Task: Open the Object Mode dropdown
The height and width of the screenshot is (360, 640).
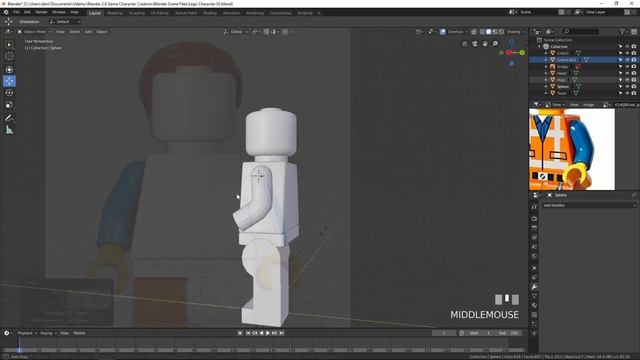Action: tap(34, 32)
